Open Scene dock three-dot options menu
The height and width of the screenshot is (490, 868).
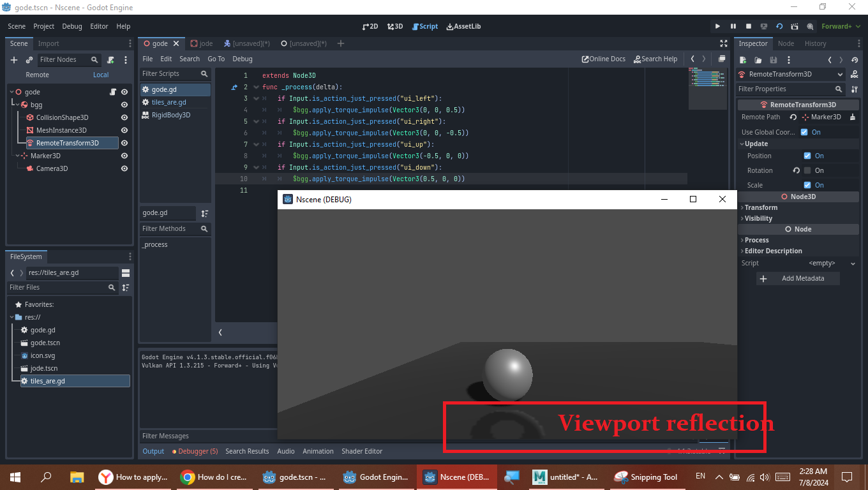coord(130,43)
